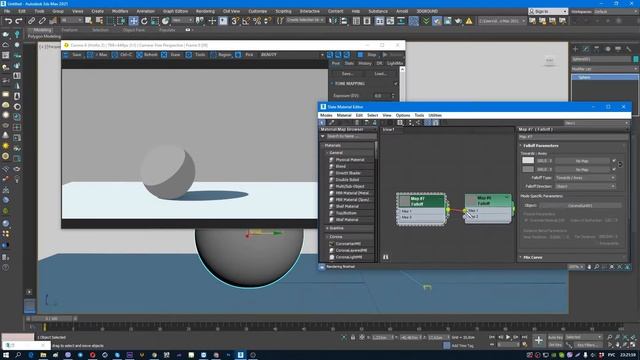Click the Load... button in the Post tab
Viewport: 640px width, 360px height.
click(380, 74)
